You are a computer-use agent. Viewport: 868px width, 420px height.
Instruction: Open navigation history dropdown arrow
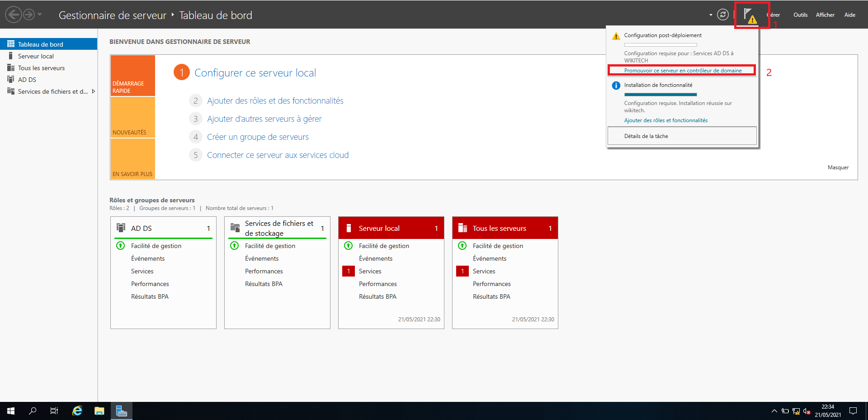40,15
